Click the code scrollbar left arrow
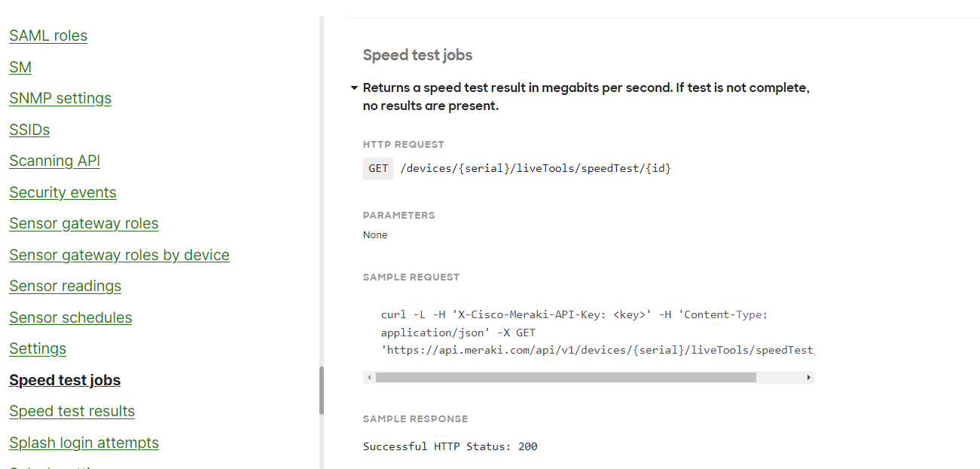Viewport: 980px width, 469px height. (x=369, y=377)
